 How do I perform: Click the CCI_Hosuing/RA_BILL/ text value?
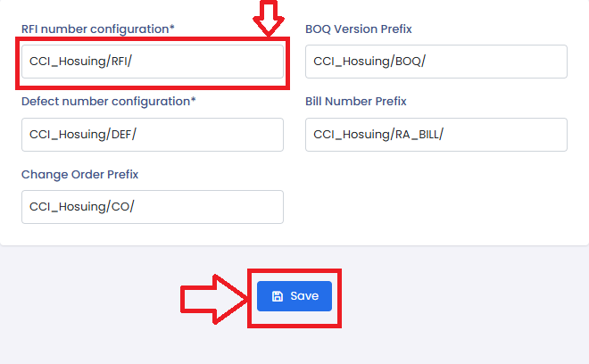click(378, 135)
